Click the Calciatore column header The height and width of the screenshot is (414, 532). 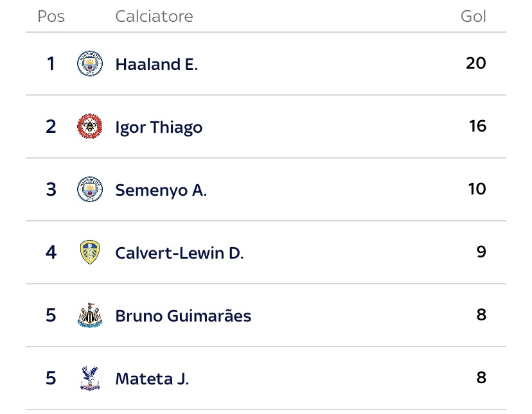click(154, 16)
